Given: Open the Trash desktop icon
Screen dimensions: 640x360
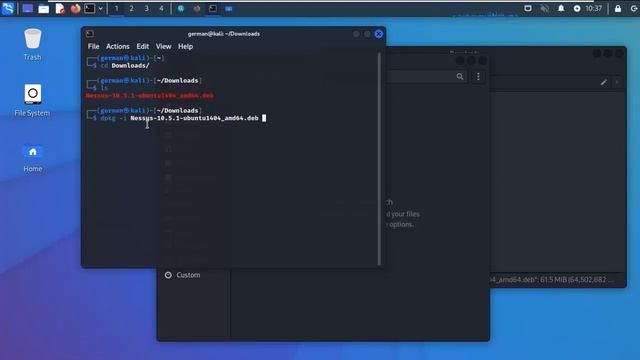Looking at the screenshot, I should (x=32, y=44).
